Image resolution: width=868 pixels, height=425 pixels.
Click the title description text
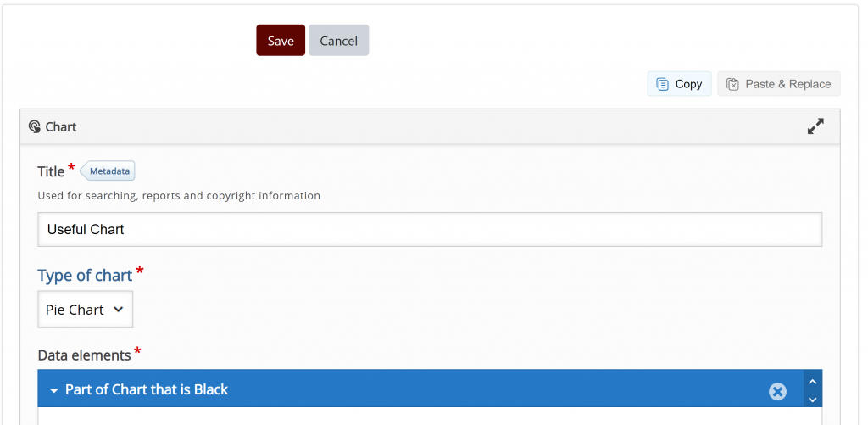click(x=179, y=196)
